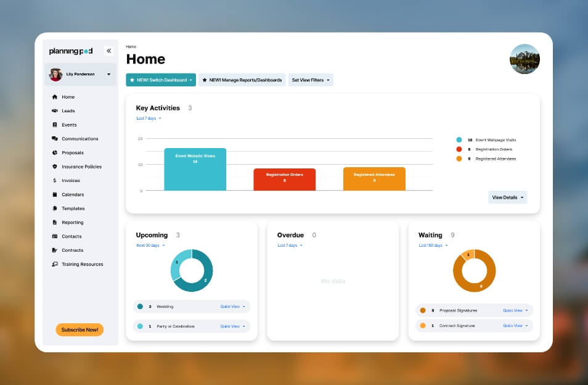Click the Event Website Views bar
The image size is (588, 385).
pos(195,169)
